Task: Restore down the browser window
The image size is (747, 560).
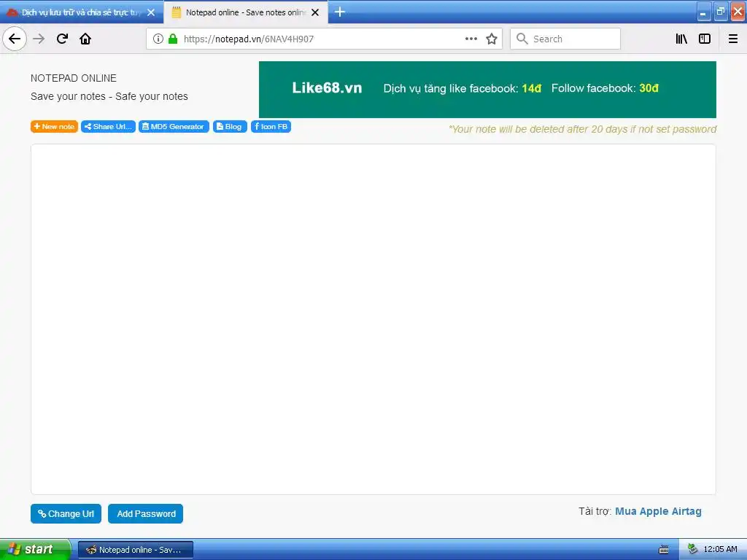Action: pyautogui.click(x=720, y=12)
